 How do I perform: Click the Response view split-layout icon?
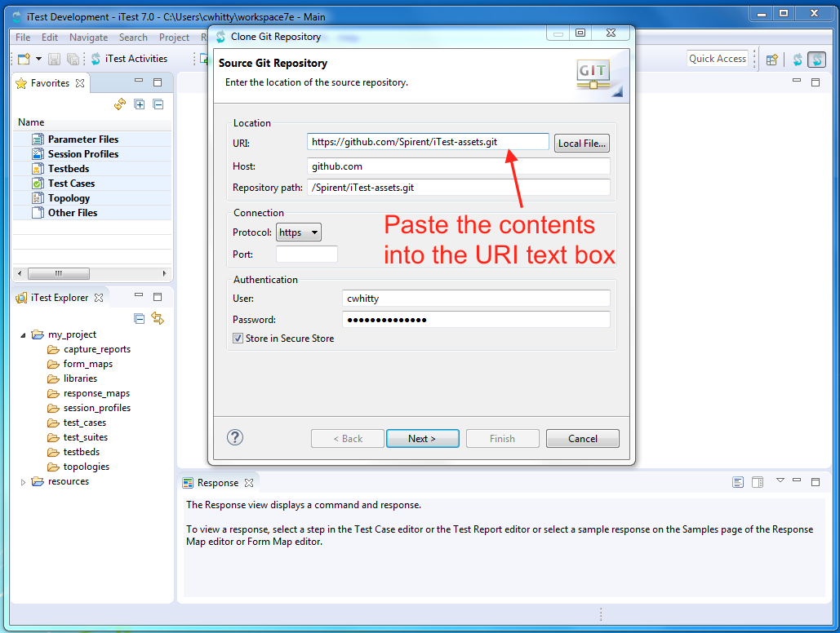tap(758, 483)
